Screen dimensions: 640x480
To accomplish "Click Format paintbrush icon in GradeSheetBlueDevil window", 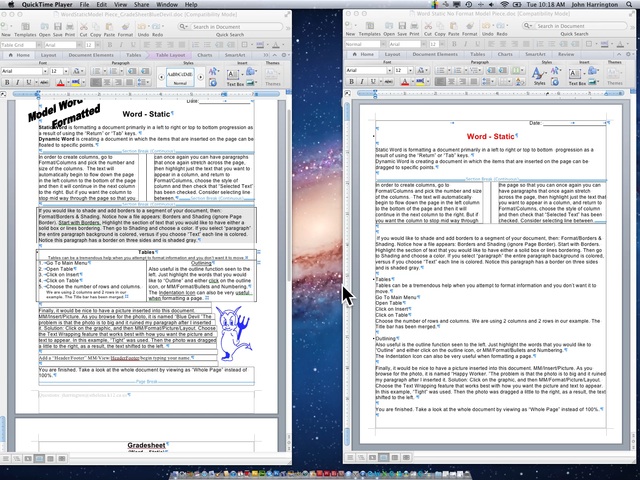I will (x=126, y=26).
